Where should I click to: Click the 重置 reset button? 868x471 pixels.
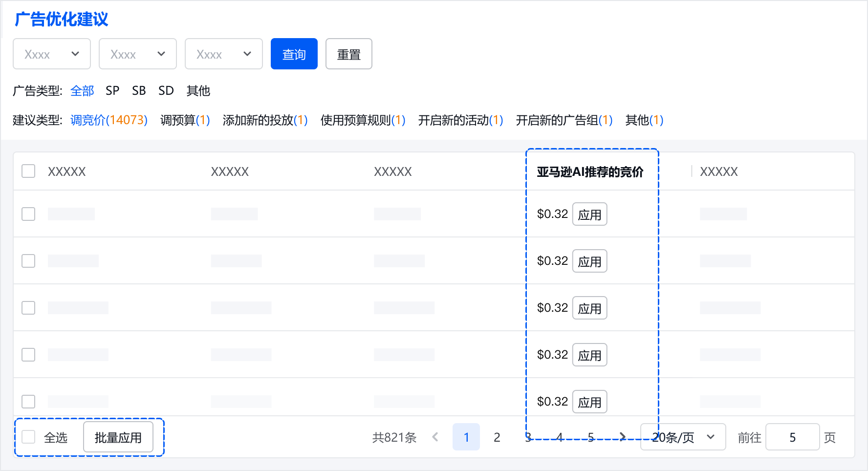click(x=349, y=54)
